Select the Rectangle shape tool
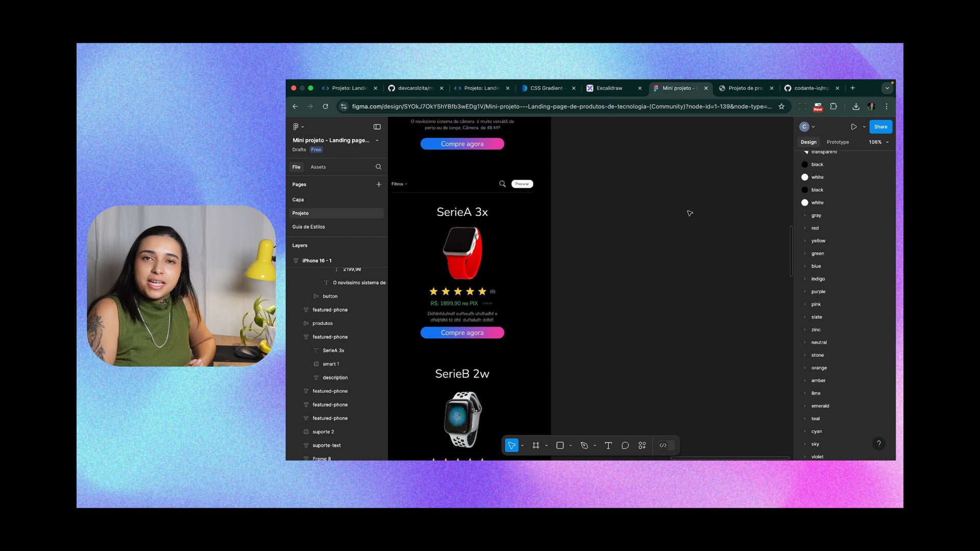 tap(560, 445)
